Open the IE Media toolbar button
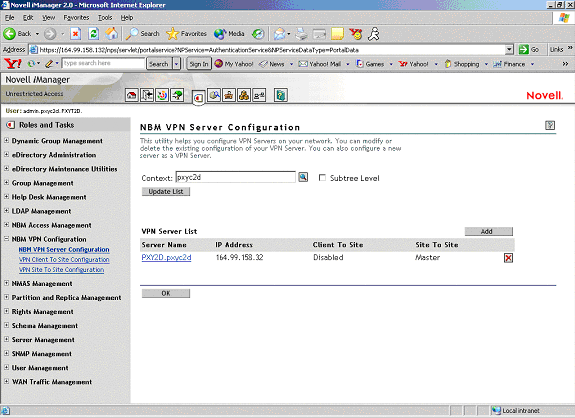The width and height of the screenshot is (575, 418). (x=229, y=34)
